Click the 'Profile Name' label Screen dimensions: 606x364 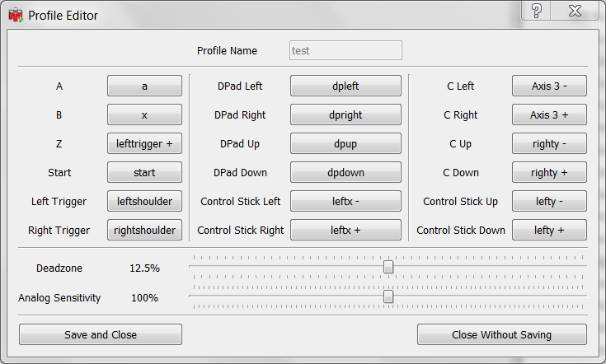(x=227, y=50)
